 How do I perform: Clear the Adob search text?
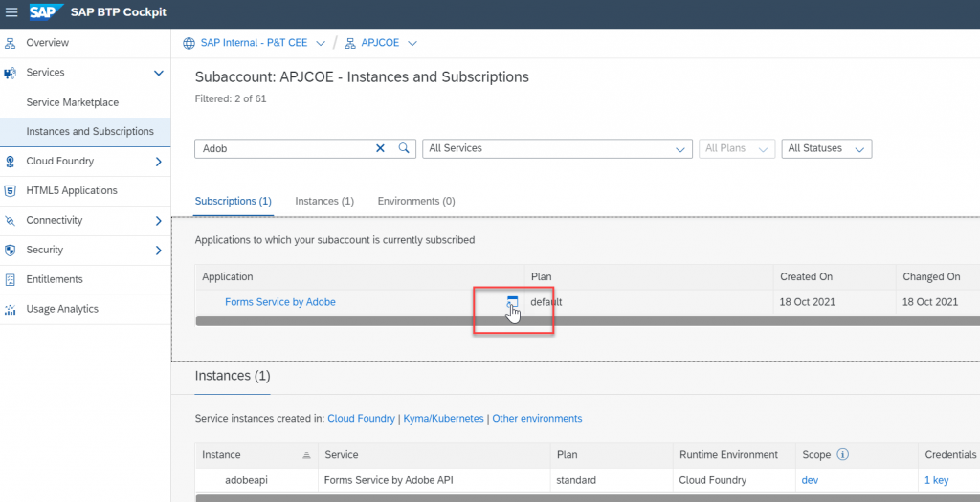tap(380, 148)
